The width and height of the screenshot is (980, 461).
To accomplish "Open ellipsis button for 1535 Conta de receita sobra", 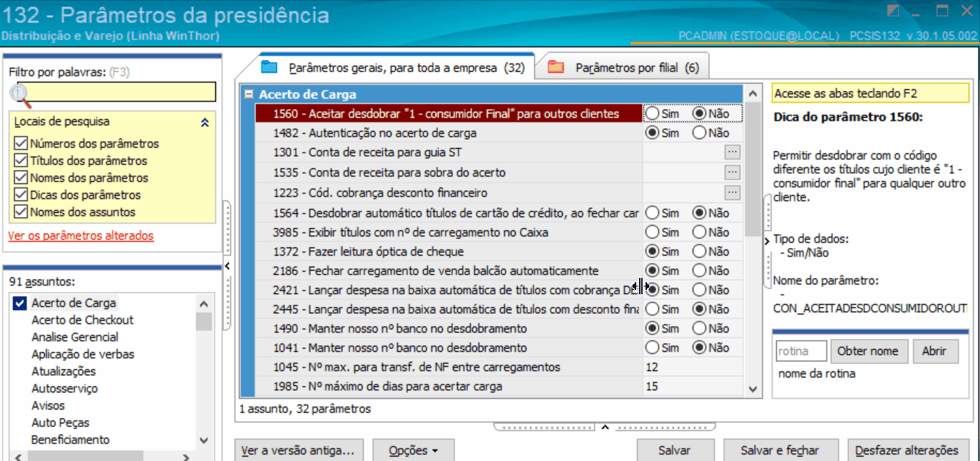I will point(732,172).
